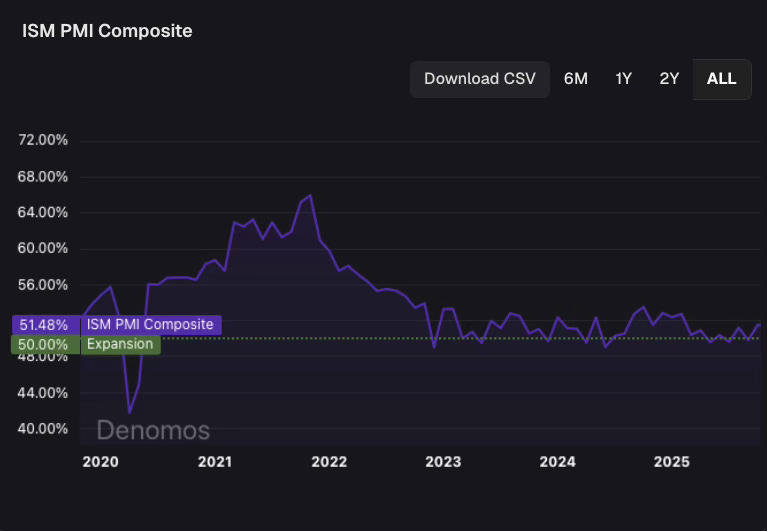Download the chart data as CSV
Image resolution: width=767 pixels, height=531 pixels.
[479, 79]
